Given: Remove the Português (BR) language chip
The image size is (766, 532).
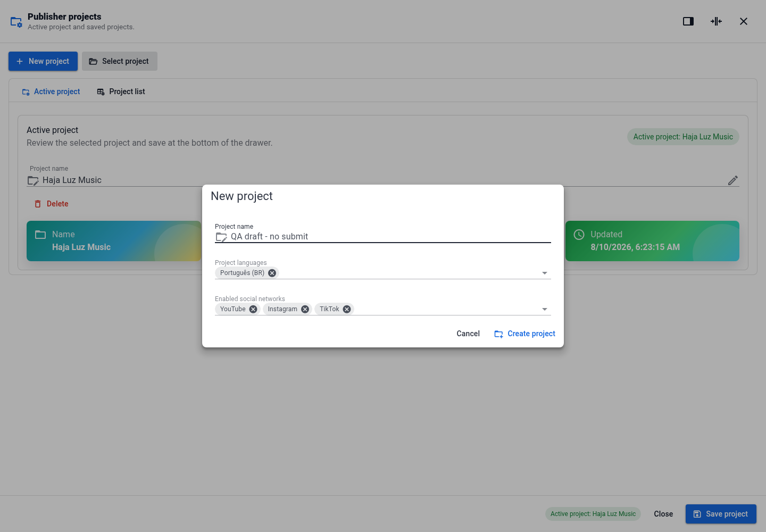Looking at the screenshot, I should (272, 273).
